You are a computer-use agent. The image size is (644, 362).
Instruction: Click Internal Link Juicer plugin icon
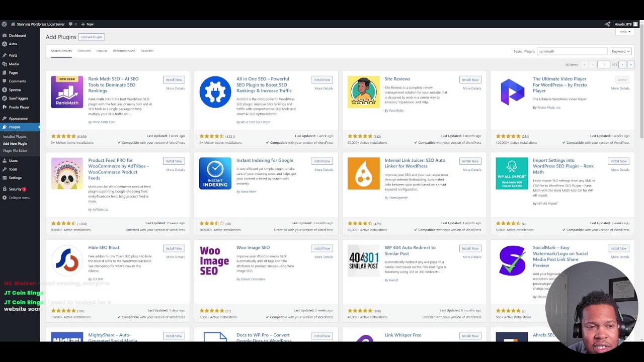tap(364, 173)
